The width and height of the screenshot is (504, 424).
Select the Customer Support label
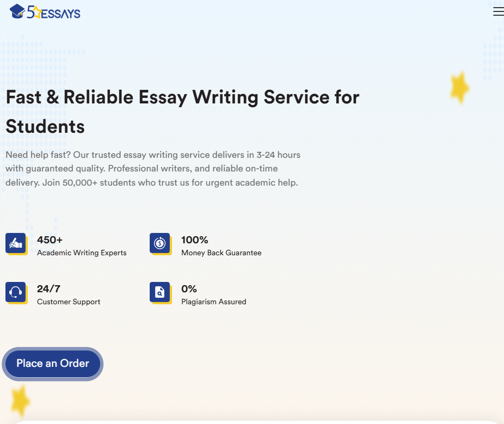[69, 302]
